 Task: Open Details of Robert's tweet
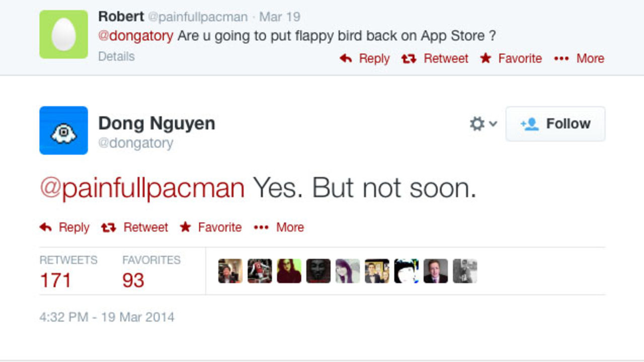(x=116, y=56)
